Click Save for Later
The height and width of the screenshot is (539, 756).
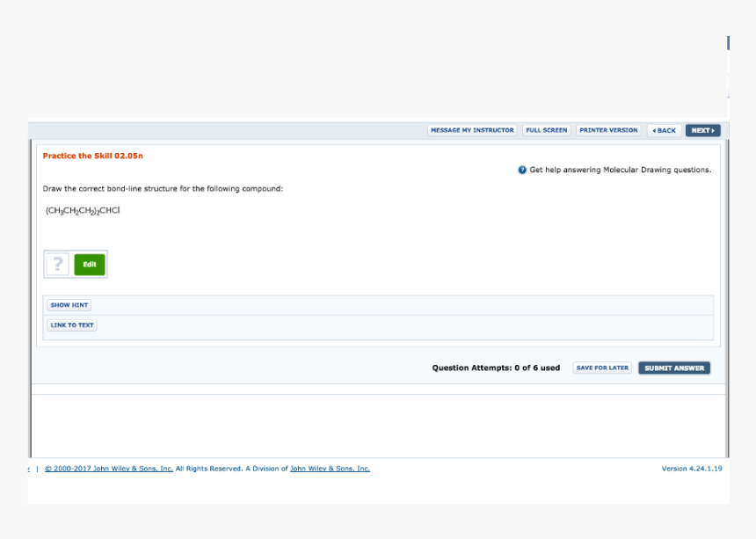602,368
